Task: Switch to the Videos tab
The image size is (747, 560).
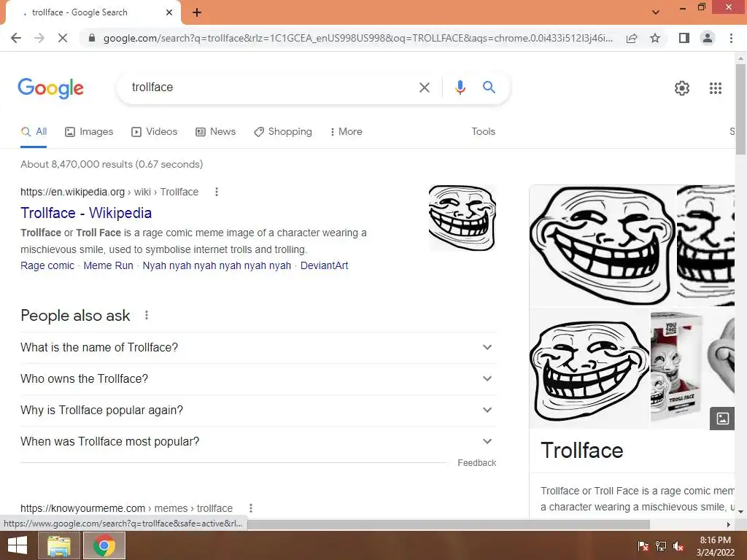Action: coord(155,132)
